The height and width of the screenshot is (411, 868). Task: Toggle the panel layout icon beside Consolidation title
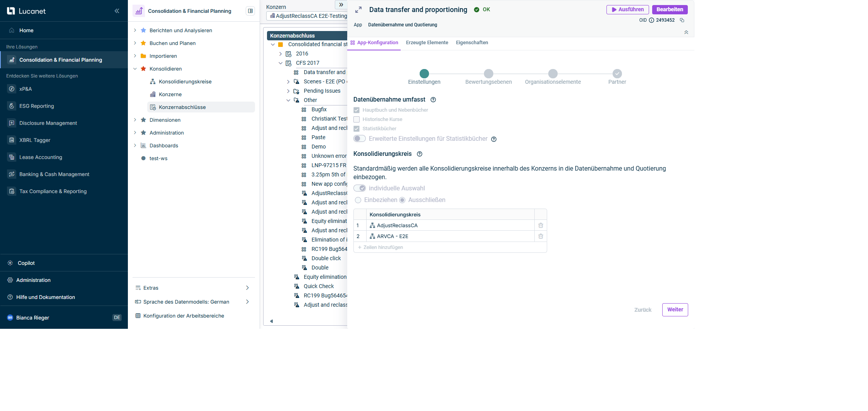point(250,11)
